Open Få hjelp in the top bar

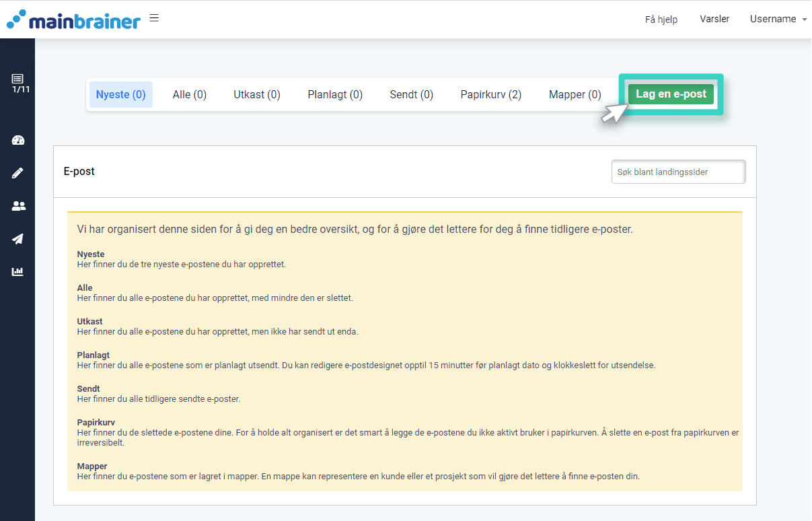(661, 19)
